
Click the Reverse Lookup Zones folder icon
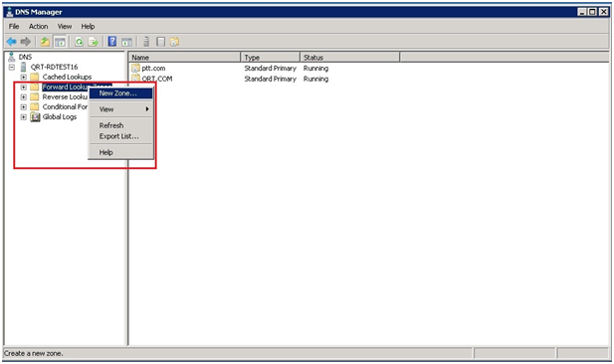[x=35, y=96]
